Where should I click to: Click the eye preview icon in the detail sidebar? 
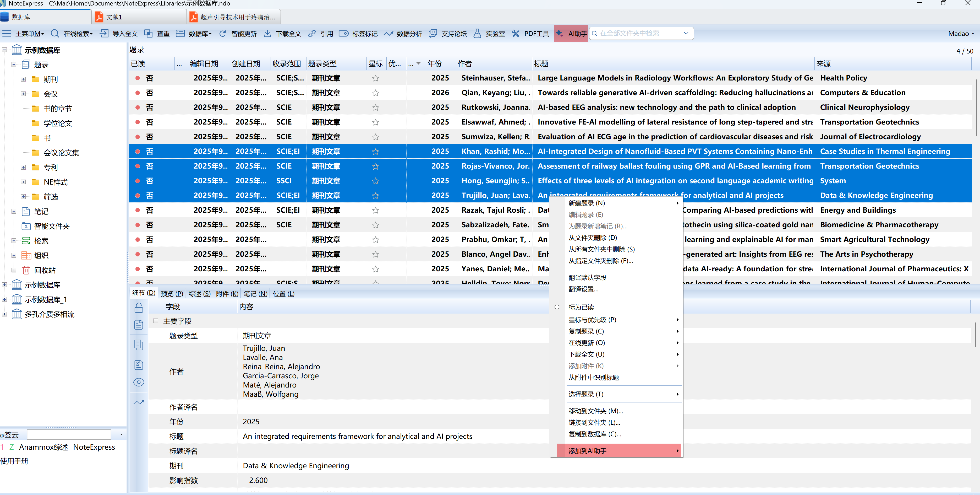(x=139, y=382)
